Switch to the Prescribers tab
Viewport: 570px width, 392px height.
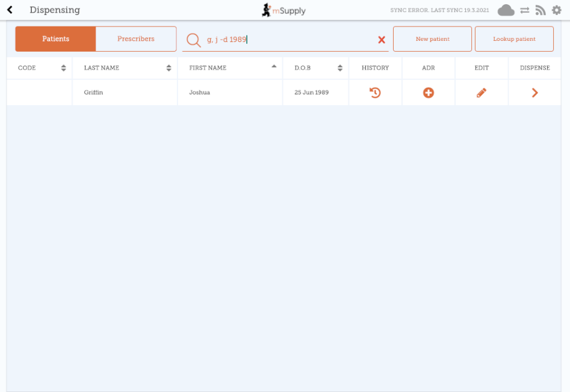click(x=136, y=39)
